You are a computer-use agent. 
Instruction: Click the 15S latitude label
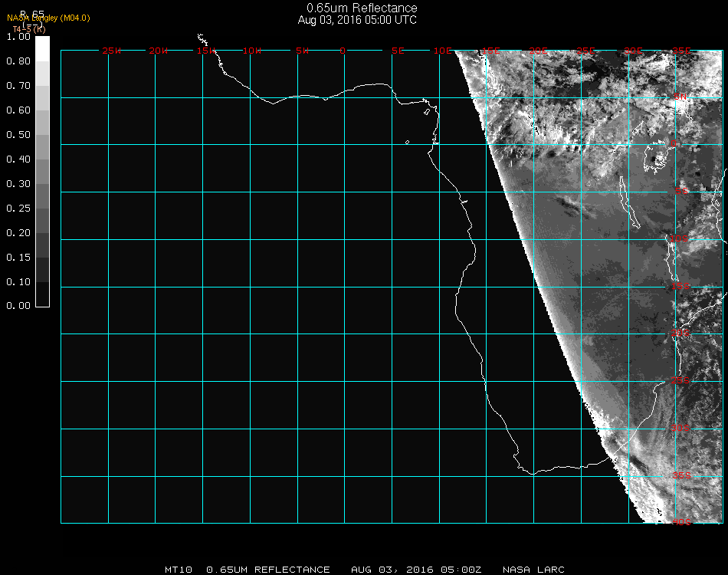click(x=680, y=287)
